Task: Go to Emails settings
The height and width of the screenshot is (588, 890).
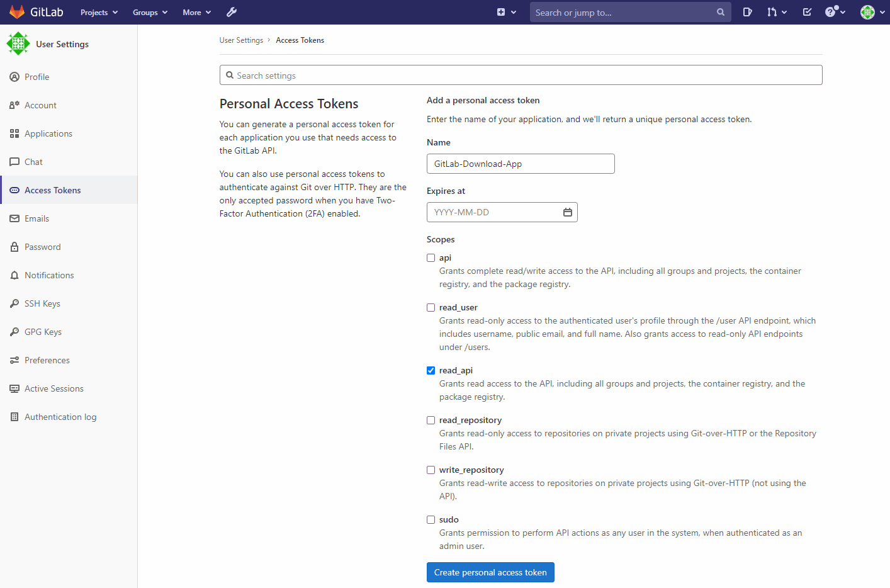Action: point(69,218)
